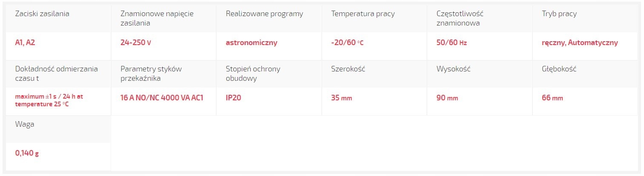Select the "35 mm" width value
644x176 pixels.
(x=342, y=98)
